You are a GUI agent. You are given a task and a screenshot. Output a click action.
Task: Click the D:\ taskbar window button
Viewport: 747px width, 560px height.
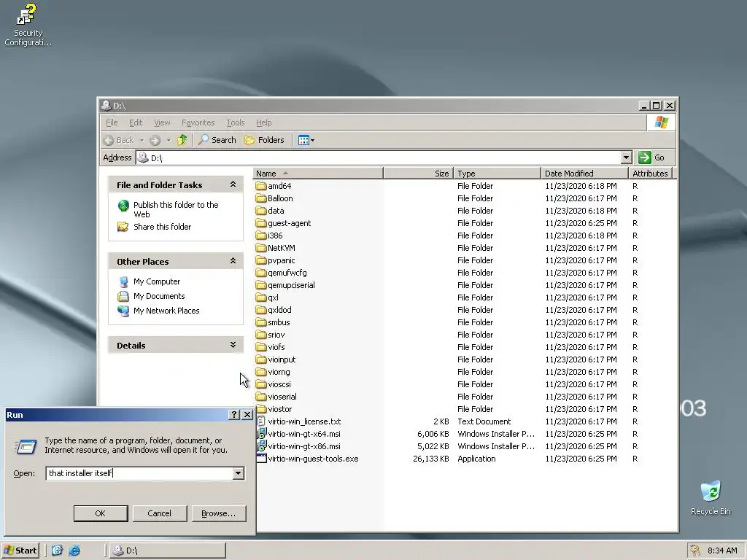click(x=168, y=551)
